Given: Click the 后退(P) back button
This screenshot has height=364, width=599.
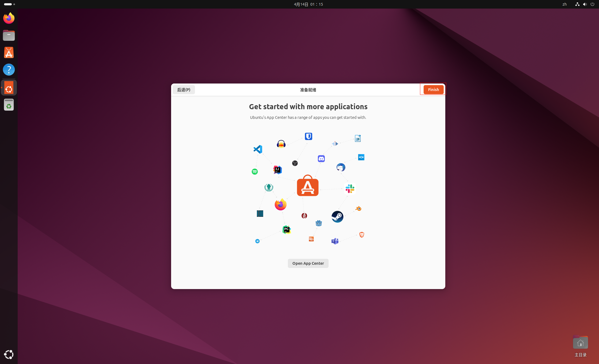Looking at the screenshot, I should tap(184, 90).
